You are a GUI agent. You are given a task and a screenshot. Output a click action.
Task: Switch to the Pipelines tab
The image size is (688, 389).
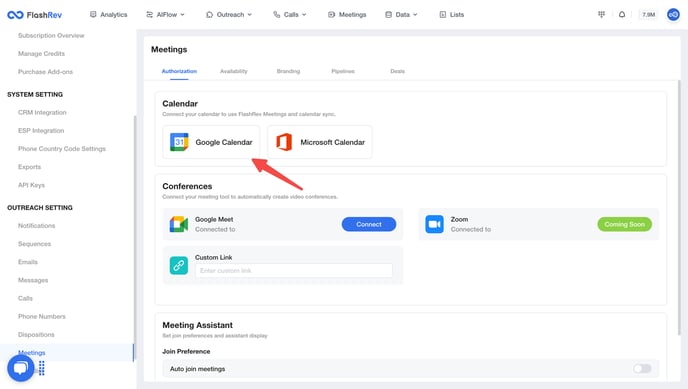[x=343, y=71]
